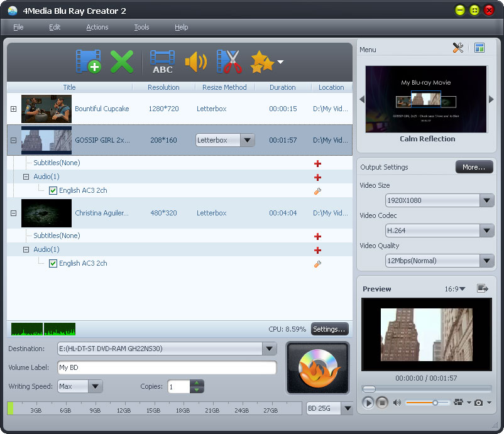Image resolution: width=504 pixels, height=434 pixels.
Task: Open menu template layout icon
Action: (x=479, y=48)
